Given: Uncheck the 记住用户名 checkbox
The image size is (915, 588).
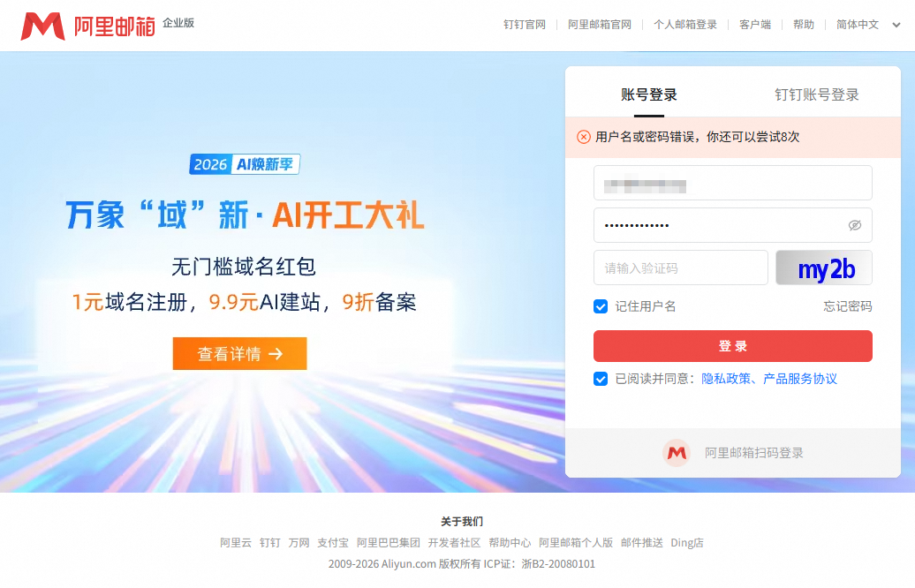Looking at the screenshot, I should point(601,306).
